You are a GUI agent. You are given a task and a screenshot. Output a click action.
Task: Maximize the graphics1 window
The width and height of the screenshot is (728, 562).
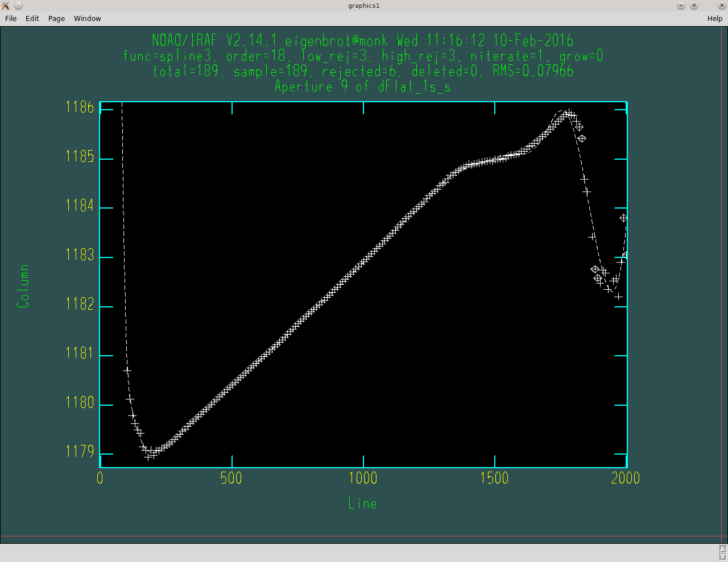(x=694, y=6)
